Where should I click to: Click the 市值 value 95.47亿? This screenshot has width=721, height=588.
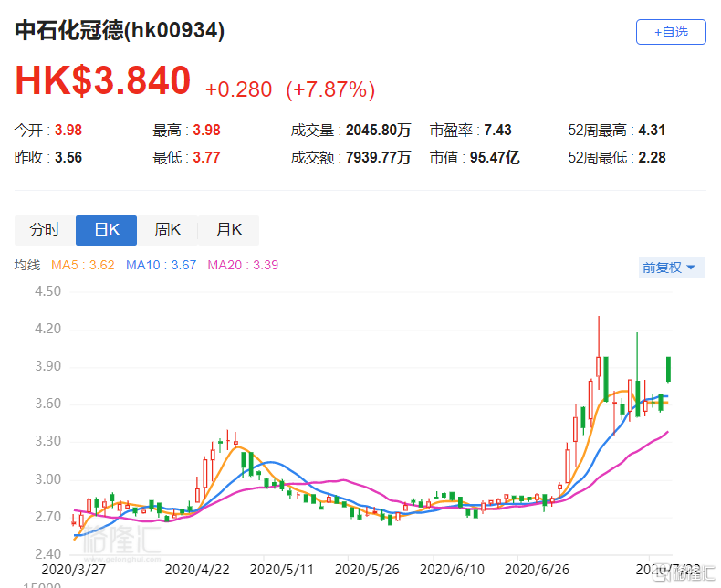click(494, 157)
